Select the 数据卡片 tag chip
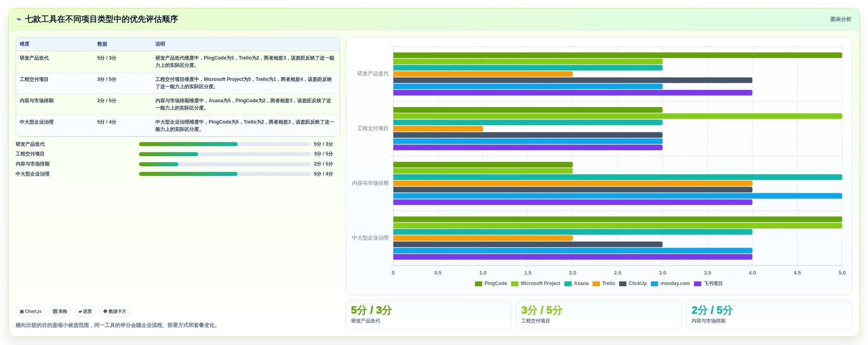Image resolution: width=868 pixels, height=345 pixels. pos(115,312)
